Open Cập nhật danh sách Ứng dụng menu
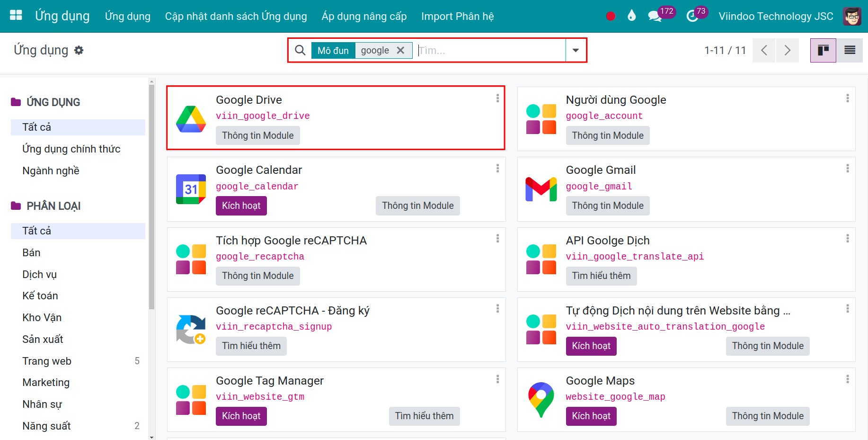The image size is (868, 440). [236, 16]
